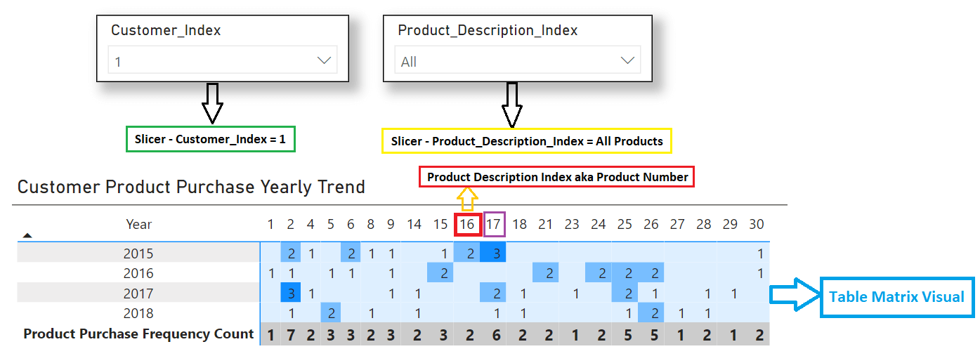The image size is (980, 356).
Task: Select product column 17 header in purple box
Action: click(x=494, y=225)
